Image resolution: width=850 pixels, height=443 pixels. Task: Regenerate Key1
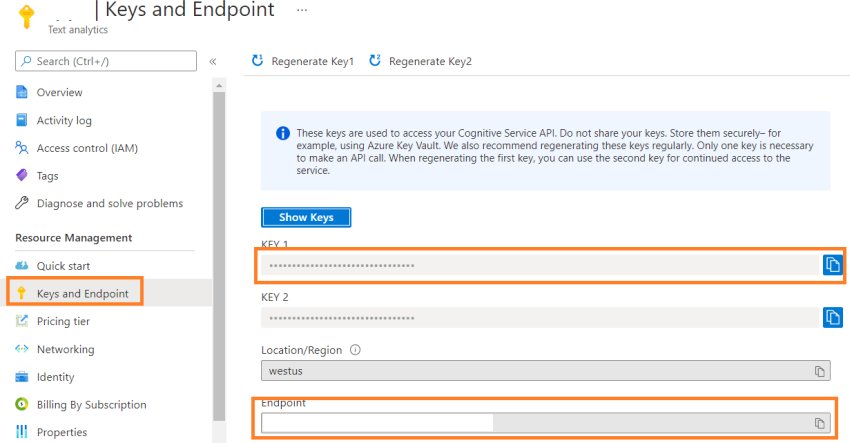pyautogui.click(x=303, y=61)
